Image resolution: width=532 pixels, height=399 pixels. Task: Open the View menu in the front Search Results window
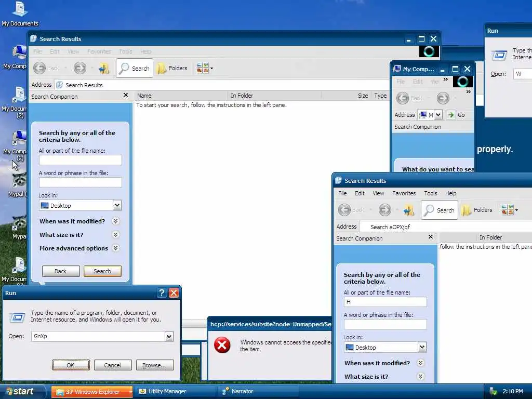click(378, 193)
